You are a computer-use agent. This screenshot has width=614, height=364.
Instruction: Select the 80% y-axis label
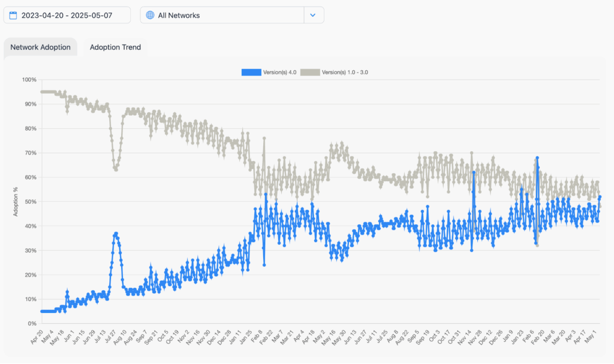click(31, 128)
